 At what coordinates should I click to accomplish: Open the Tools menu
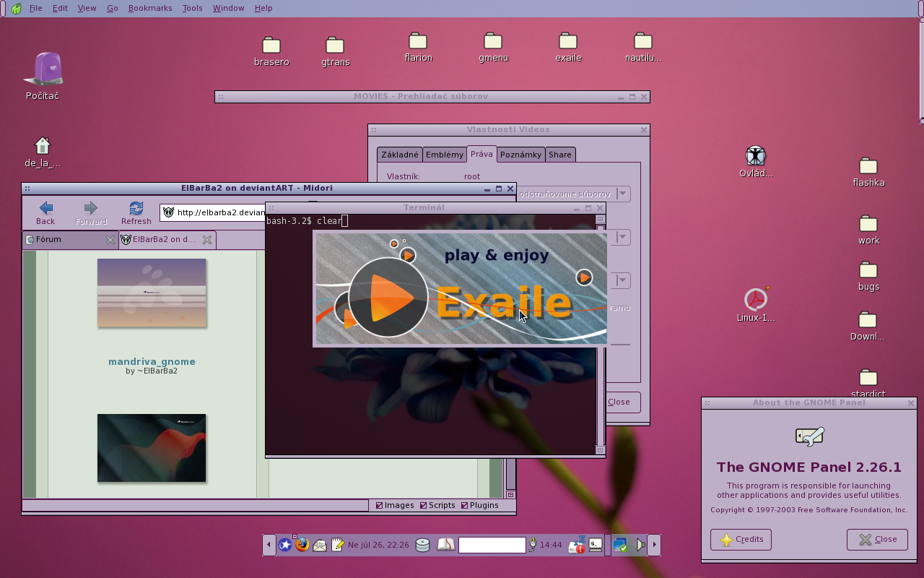pos(193,8)
